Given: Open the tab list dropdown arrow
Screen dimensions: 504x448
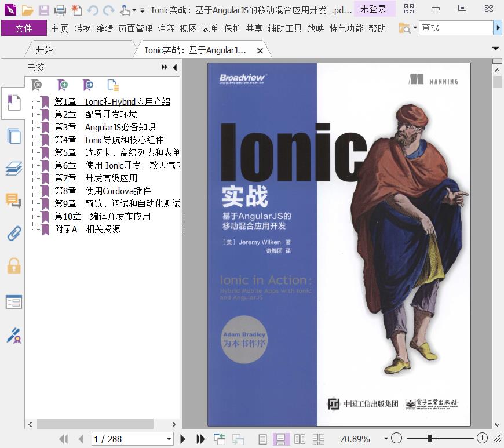Looking at the screenshot, I should (x=495, y=49).
